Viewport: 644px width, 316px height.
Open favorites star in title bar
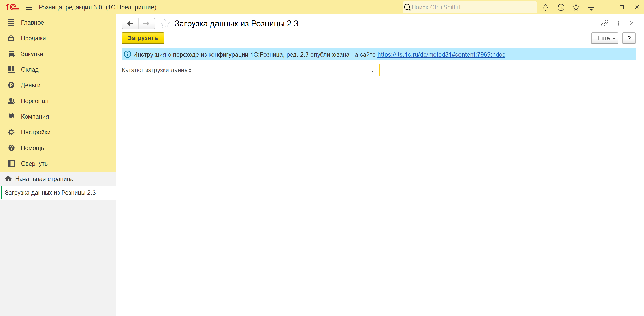pyautogui.click(x=576, y=7)
